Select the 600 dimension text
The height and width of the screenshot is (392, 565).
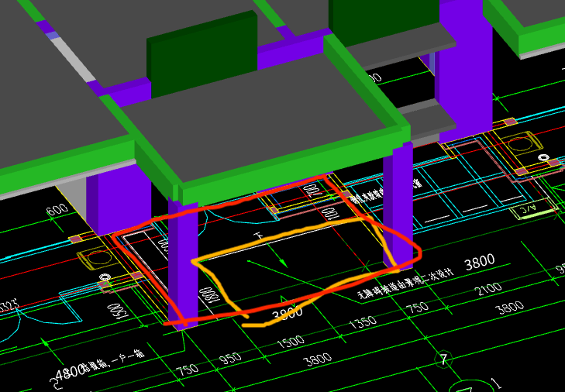57,210
